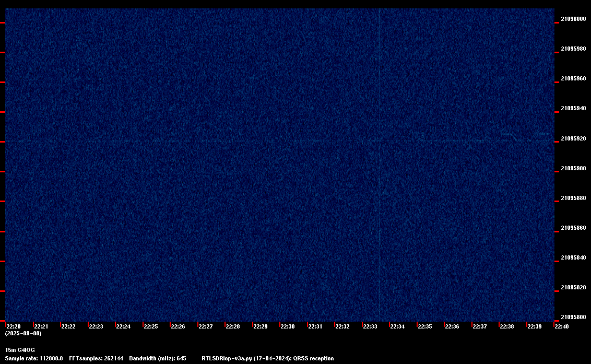
Task: Click the 15m G4IOG station label
Action: click(20, 350)
